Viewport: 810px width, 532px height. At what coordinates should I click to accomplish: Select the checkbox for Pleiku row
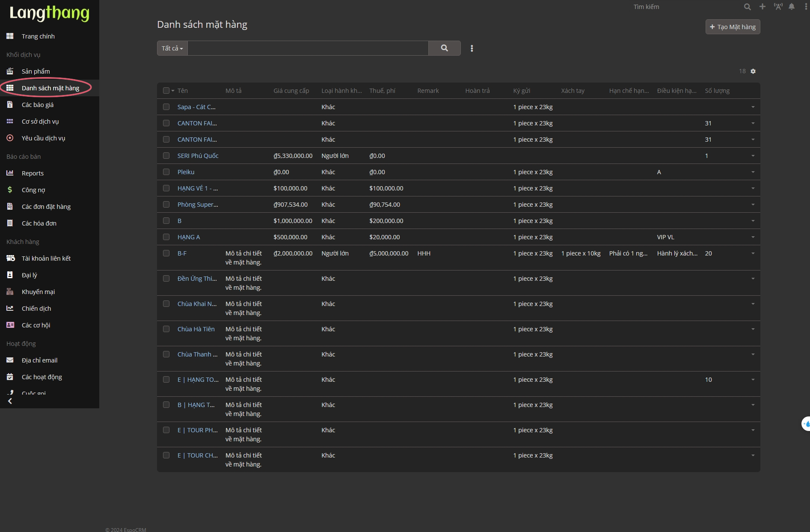point(166,172)
